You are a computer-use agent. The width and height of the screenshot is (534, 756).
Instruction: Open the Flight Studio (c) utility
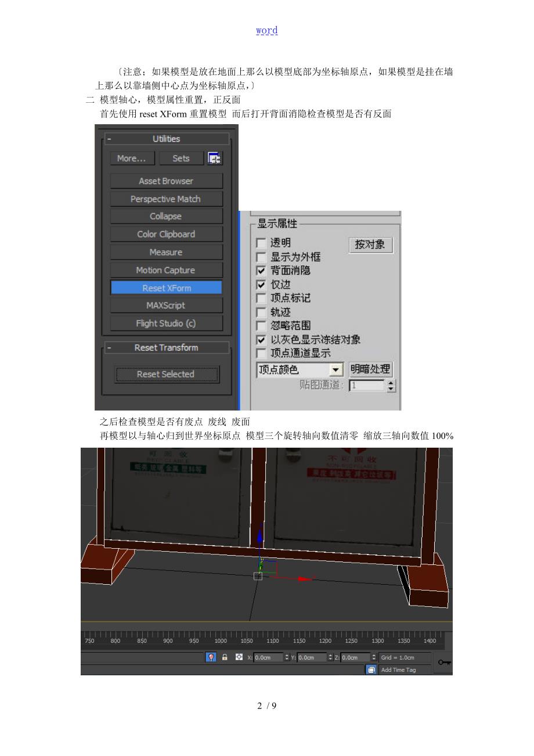point(166,323)
